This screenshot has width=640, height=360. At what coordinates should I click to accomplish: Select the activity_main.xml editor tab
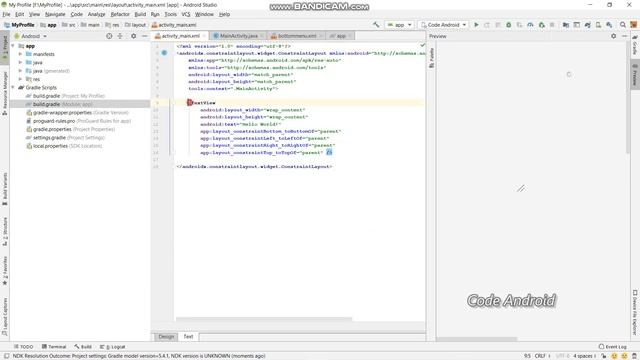[x=180, y=36]
